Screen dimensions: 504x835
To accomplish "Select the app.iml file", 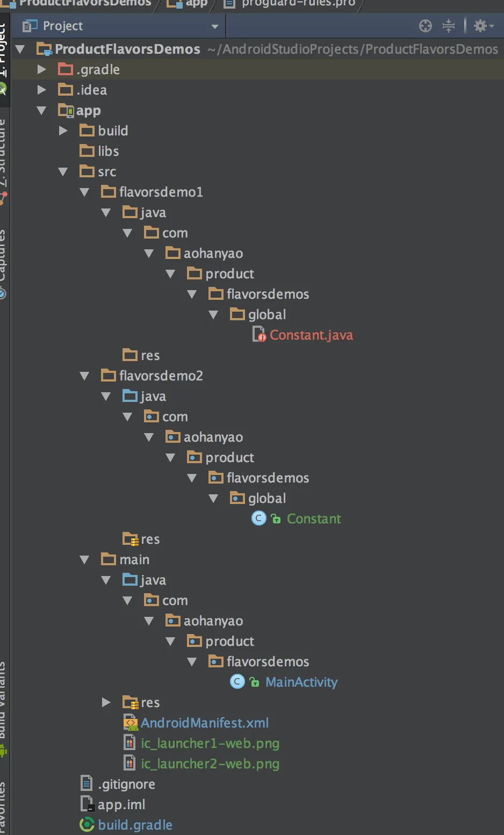I will pos(121,805).
